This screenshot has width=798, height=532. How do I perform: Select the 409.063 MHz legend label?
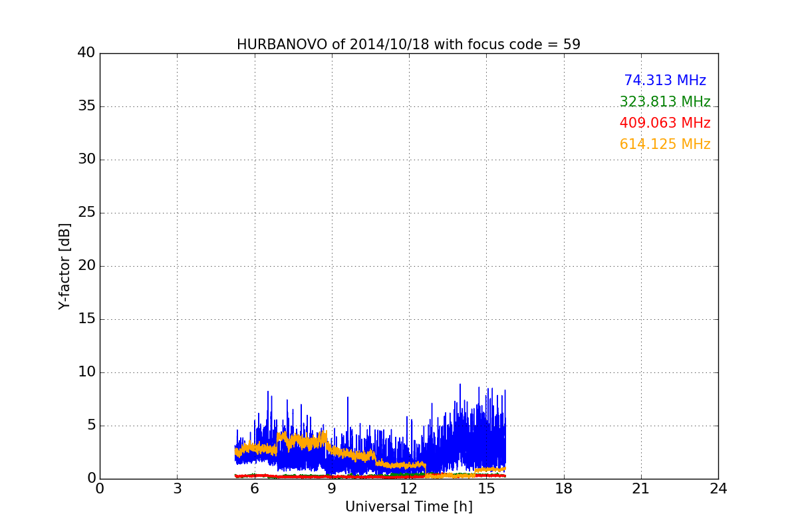tap(665, 123)
